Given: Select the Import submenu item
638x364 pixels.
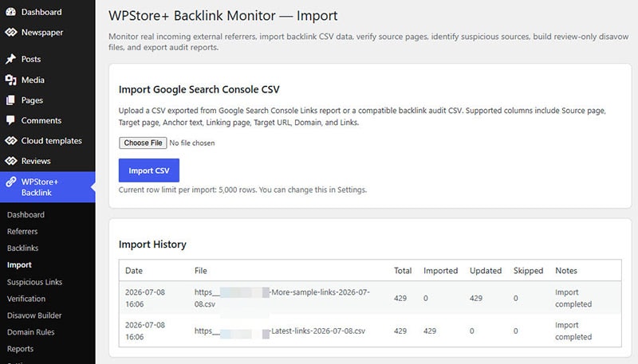Looking at the screenshot, I should coord(19,265).
